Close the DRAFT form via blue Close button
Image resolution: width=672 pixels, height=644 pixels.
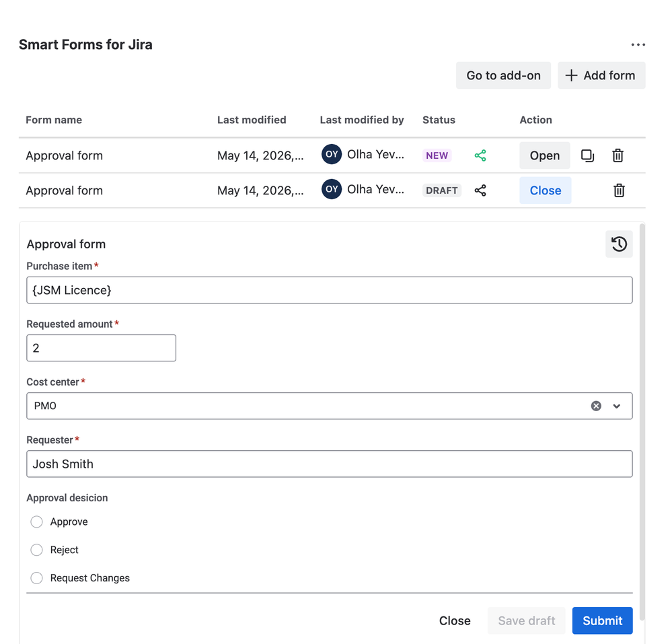545,190
